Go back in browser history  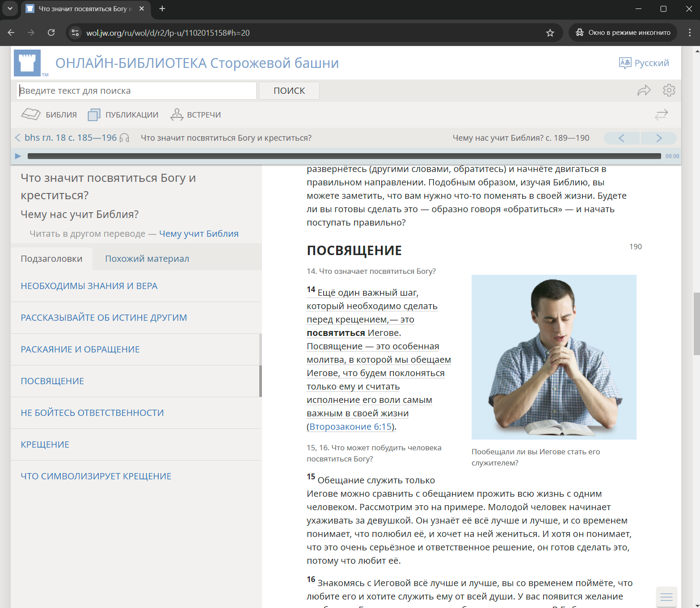click(11, 33)
